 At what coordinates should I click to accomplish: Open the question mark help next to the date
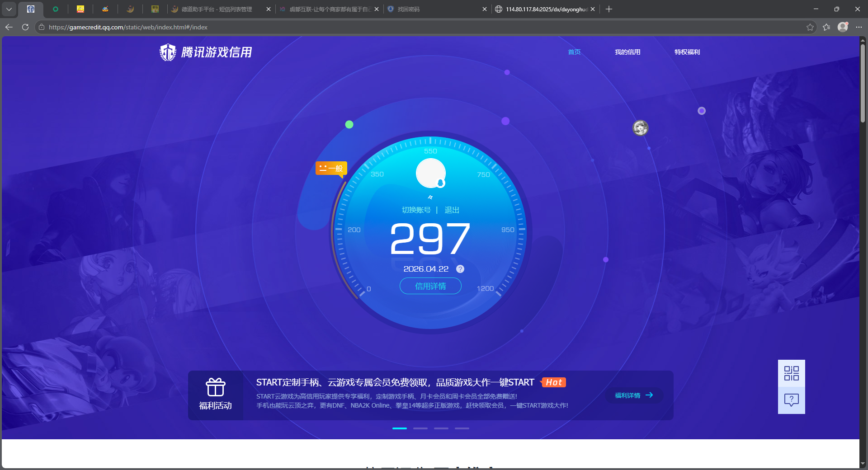pyautogui.click(x=460, y=269)
